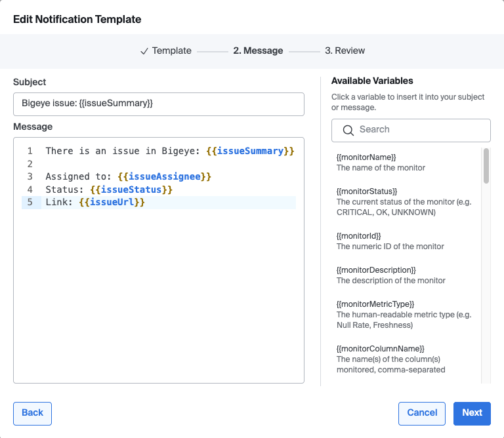The width and height of the screenshot is (504, 438).
Task: Insert the {{monitorMetricType}} variable
Action: tap(375, 304)
